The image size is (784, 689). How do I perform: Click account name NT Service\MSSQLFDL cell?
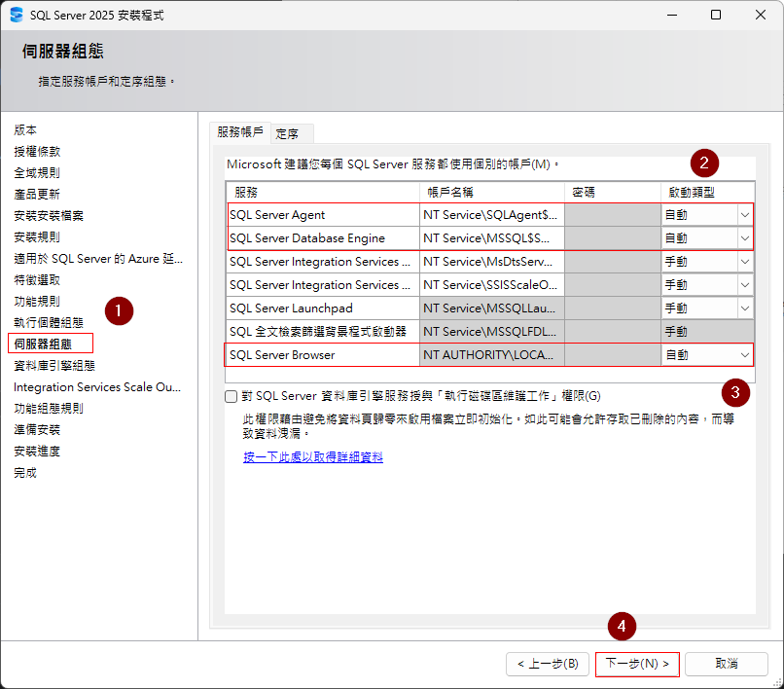point(492,331)
